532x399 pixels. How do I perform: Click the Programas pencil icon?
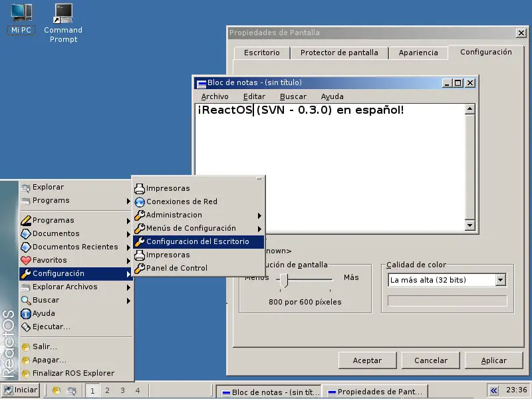pos(26,221)
